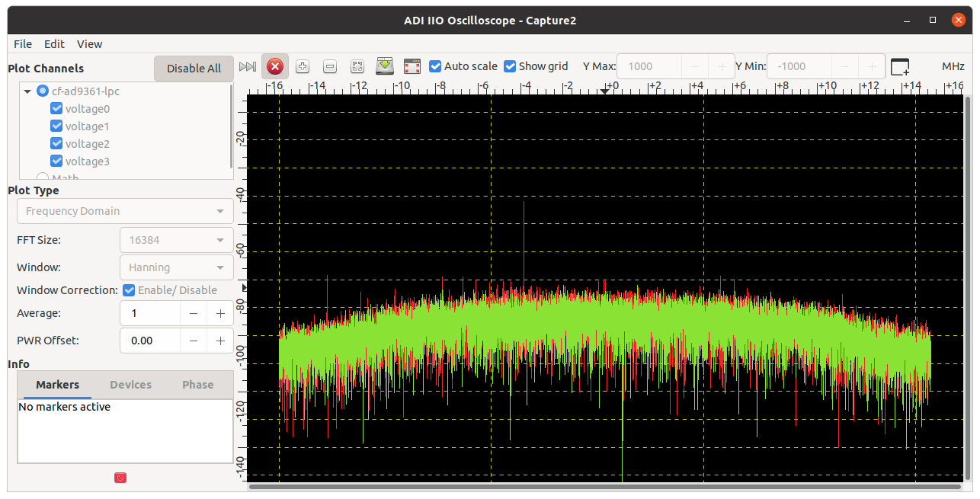Increase the PWR Offset value

tap(220, 341)
